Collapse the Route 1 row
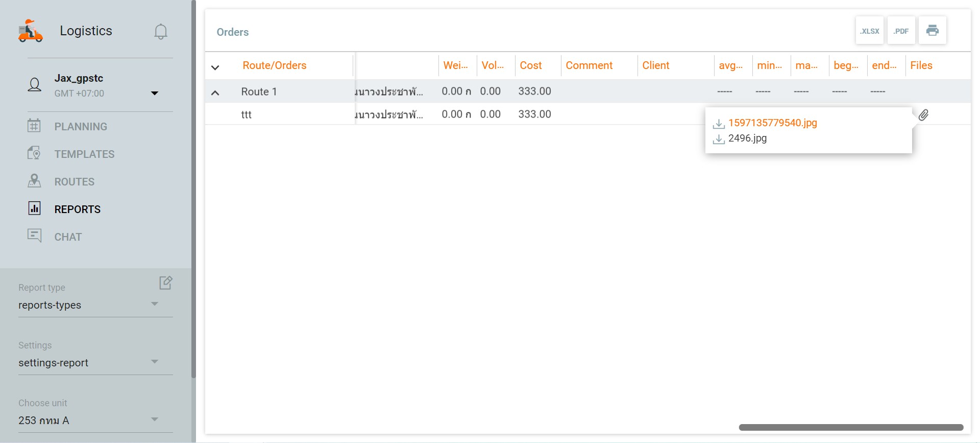 point(215,92)
